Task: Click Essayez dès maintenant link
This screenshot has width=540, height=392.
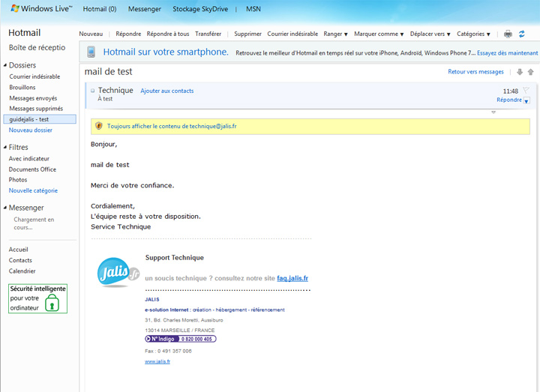Action: [x=507, y=52]
